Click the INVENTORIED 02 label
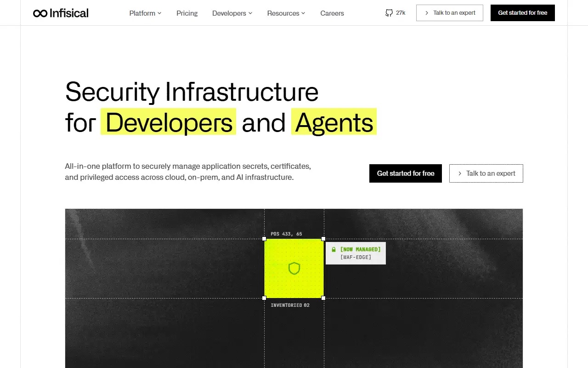This screenshot has height=368, width=588. tap(290, 305)
